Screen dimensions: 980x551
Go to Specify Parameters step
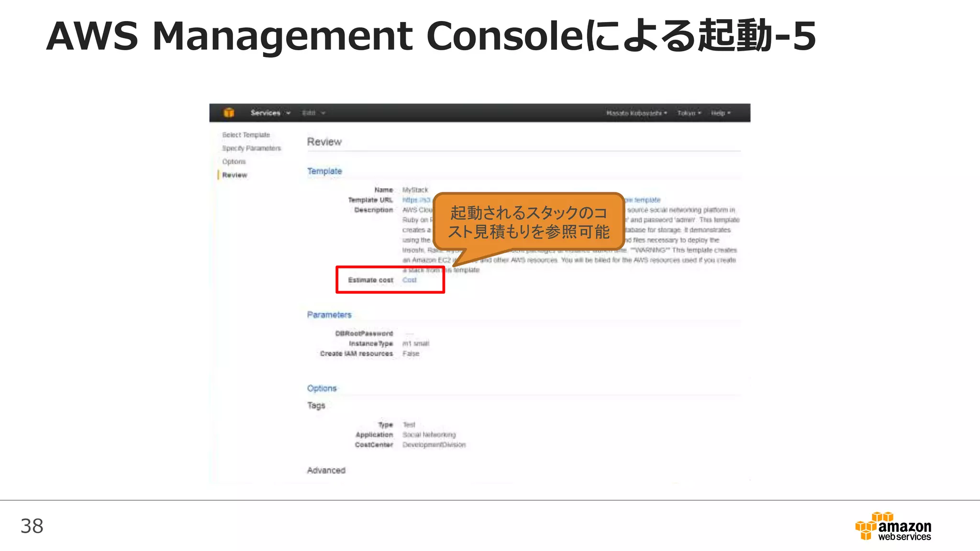click(x=251, y=148)
